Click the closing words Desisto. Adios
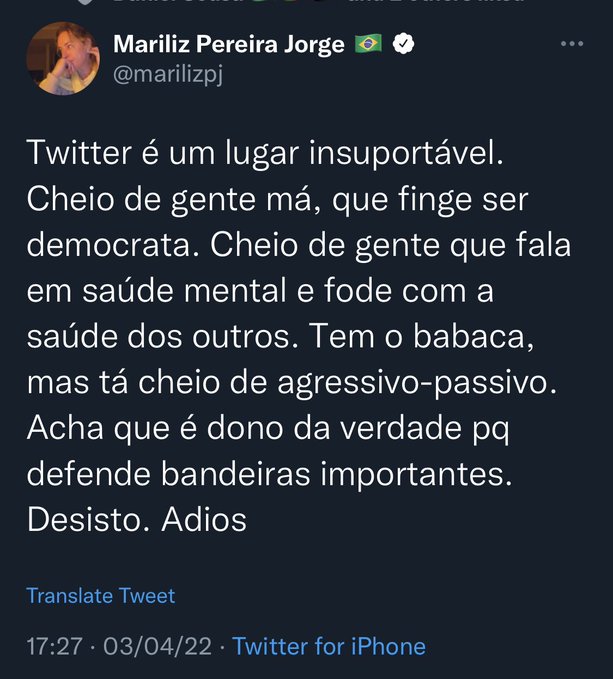This screenshot has height=679, width=613. 136,521
